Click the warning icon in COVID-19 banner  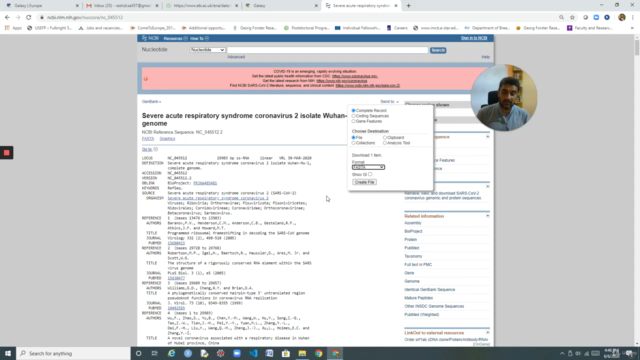coord(146,79)
